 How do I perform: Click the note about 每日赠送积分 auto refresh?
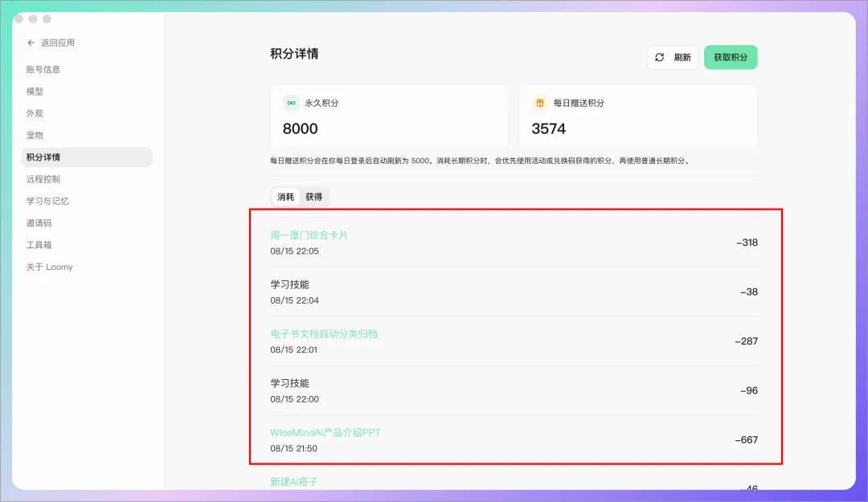click(x=481, y=161)
